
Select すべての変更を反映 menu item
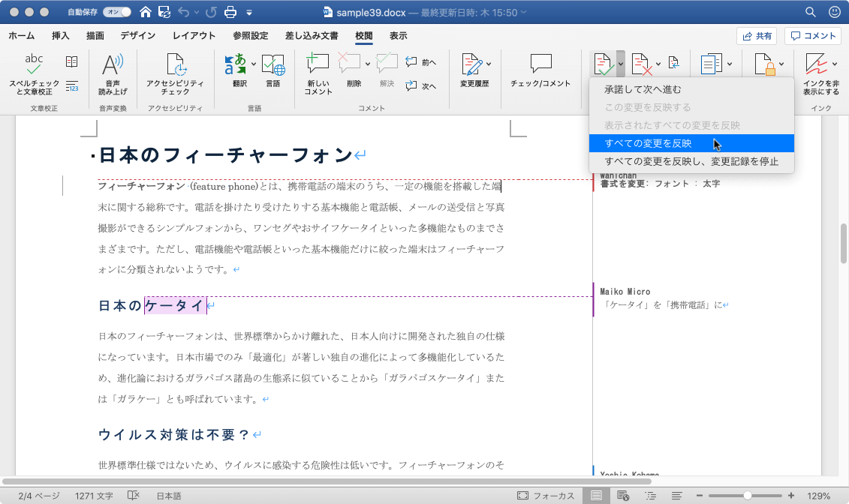click(x=648, y=143)
